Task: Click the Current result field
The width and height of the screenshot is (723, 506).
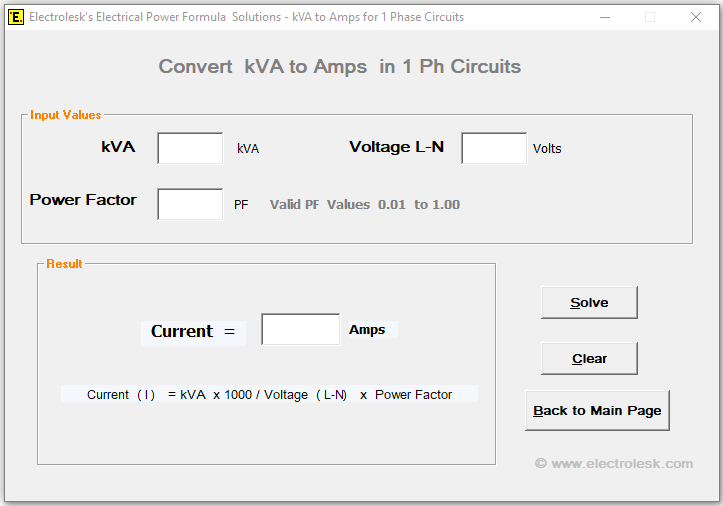Action: pyautogui.click(x=300, y=329)
